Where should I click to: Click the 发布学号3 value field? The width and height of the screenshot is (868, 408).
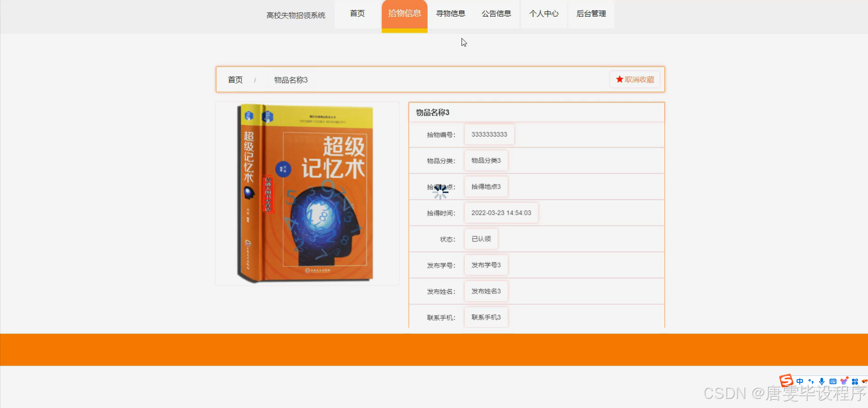(x=486, y=265)
